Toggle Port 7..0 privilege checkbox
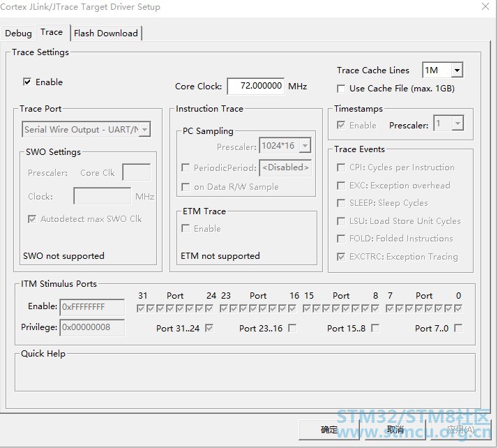The image size is (498, 448). tap(458, 328)
